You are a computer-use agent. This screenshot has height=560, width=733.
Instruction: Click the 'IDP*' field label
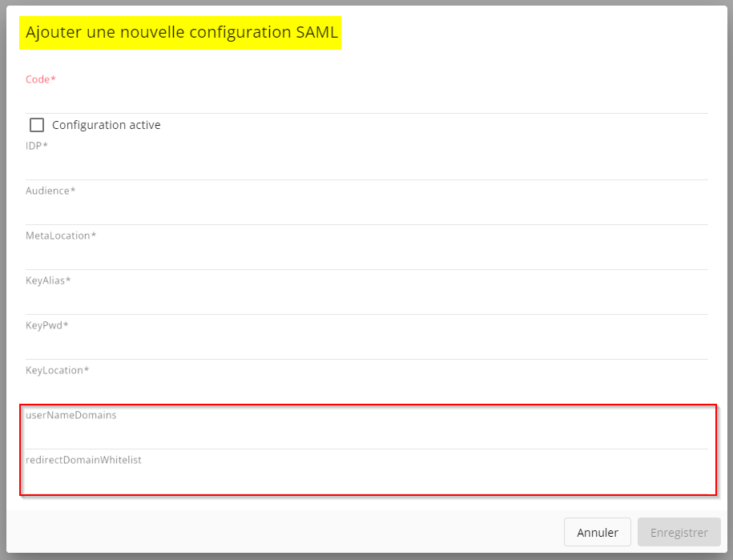click(x=37, y=146)
